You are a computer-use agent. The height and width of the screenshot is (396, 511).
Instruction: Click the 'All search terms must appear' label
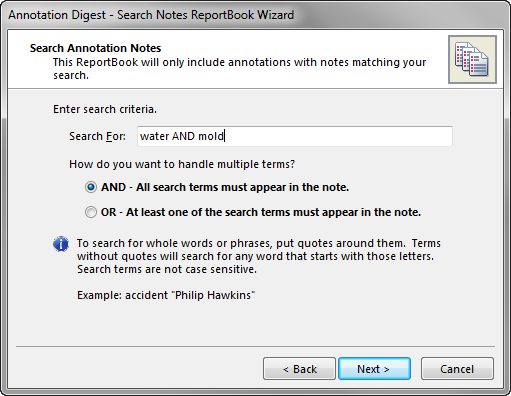tap(225, 187)
